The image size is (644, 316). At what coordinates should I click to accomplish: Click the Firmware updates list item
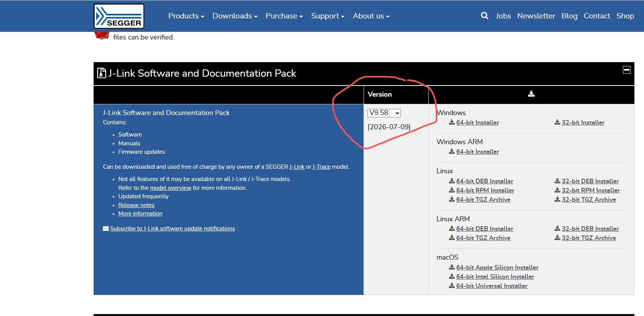coord(142,152)
